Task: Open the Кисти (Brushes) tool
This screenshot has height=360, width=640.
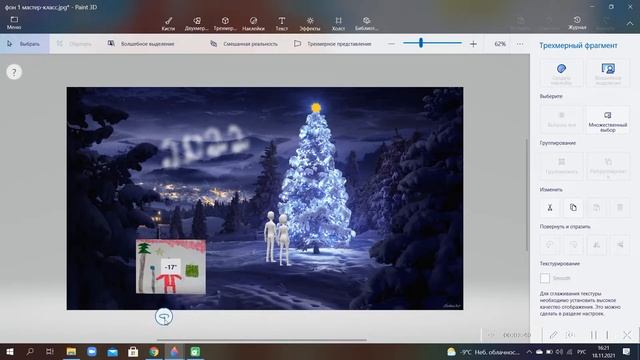Action: point(168,24)
